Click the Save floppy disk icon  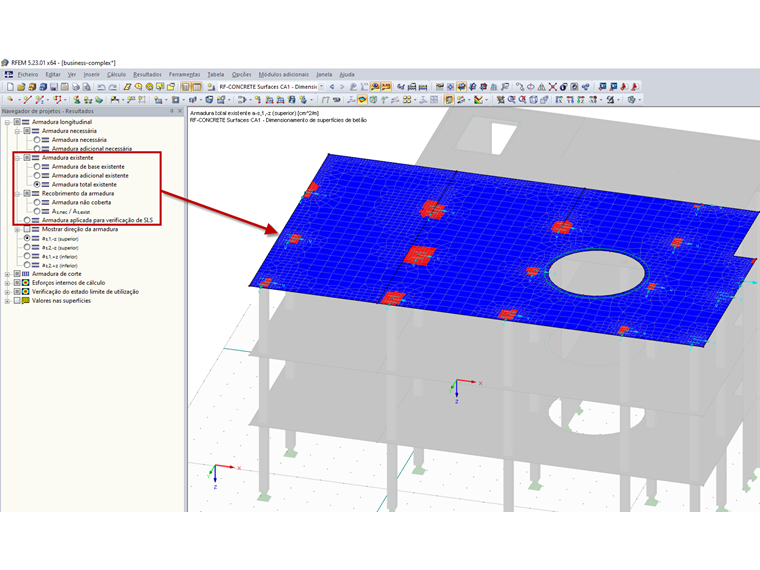54,87
